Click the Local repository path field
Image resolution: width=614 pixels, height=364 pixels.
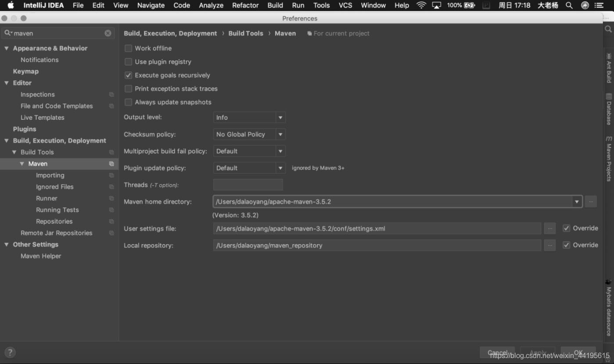pos(377,246)
